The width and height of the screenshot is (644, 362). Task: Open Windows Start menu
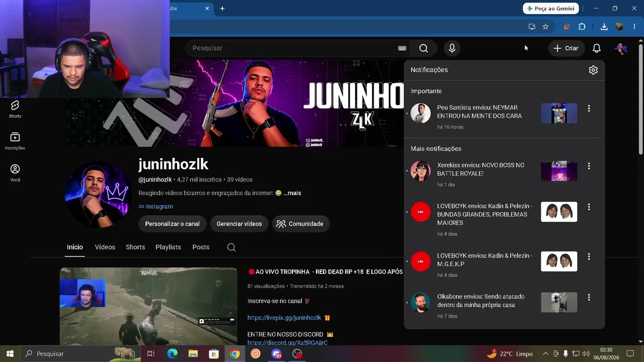coord(10,354)
